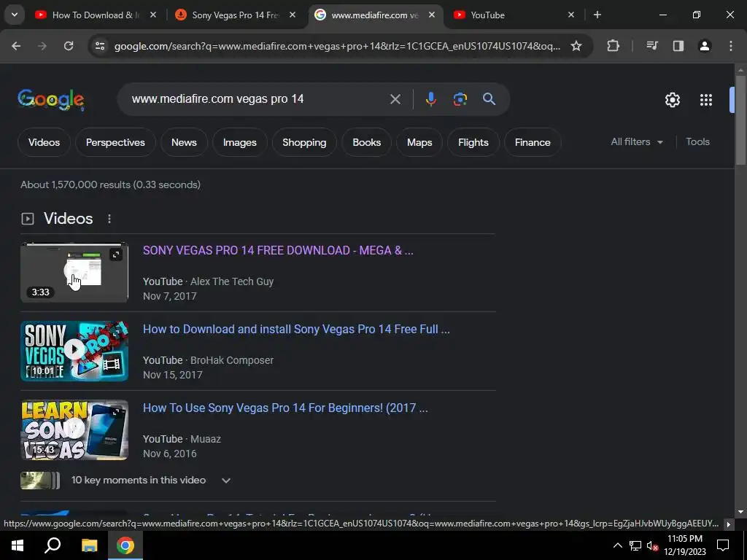Open File Explorer from taskbar
The image size is (747, 560).
click(x=89, y=545)
